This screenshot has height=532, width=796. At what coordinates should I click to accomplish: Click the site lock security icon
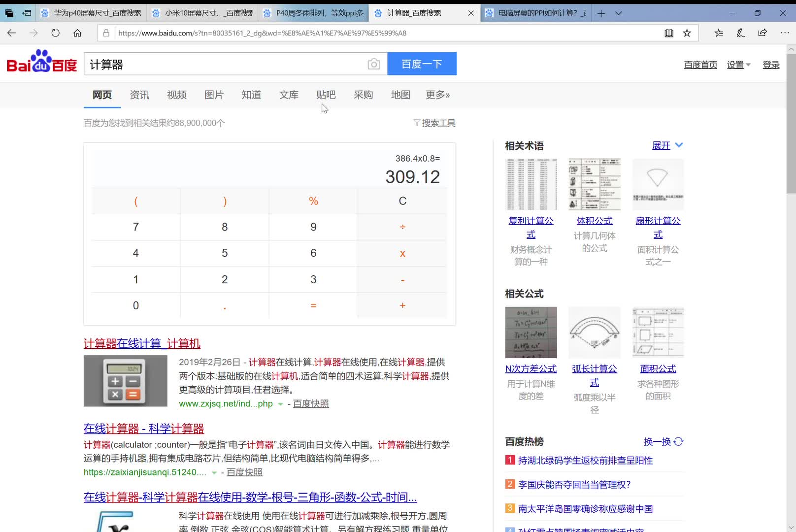point(106,33)
